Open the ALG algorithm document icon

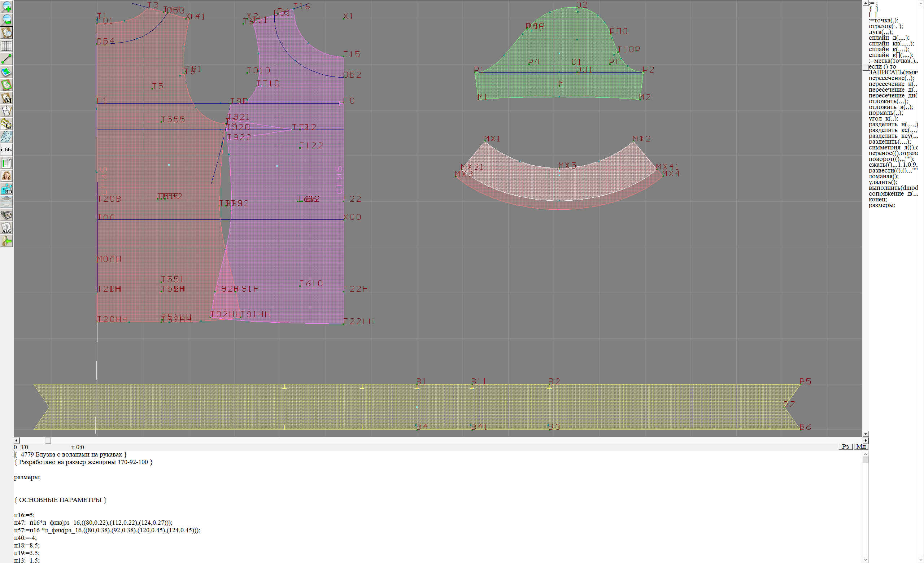click(x=7, y=228)
